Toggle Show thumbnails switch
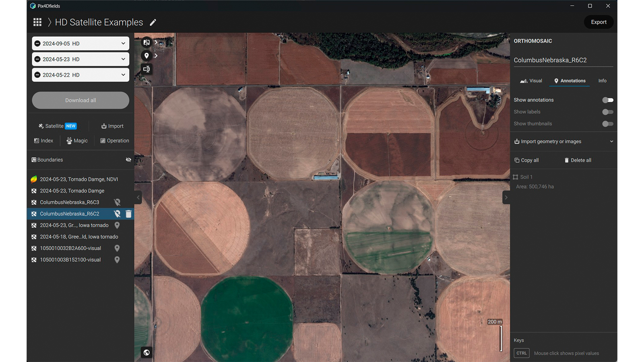 click(608, 124)
